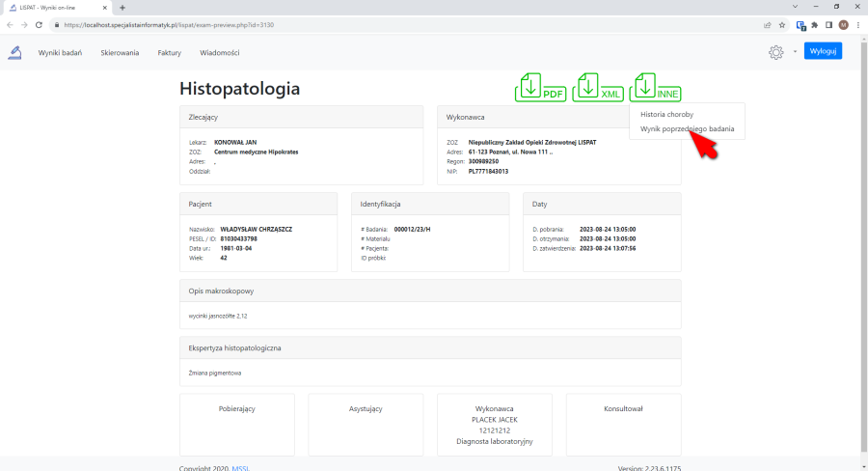Open the settings gear icon
The height and width of the screenshot is (471, 868).
[775, 52]
